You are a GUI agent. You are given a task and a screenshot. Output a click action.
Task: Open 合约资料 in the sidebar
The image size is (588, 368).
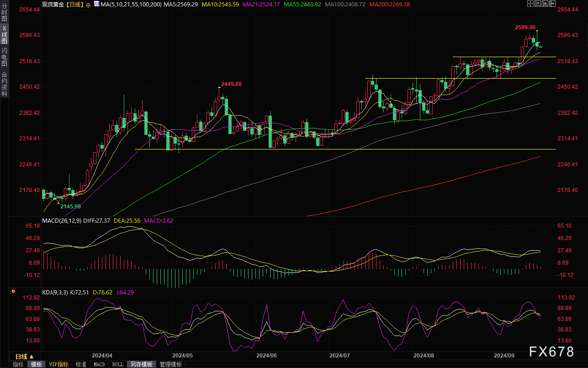tap(4, 84)
